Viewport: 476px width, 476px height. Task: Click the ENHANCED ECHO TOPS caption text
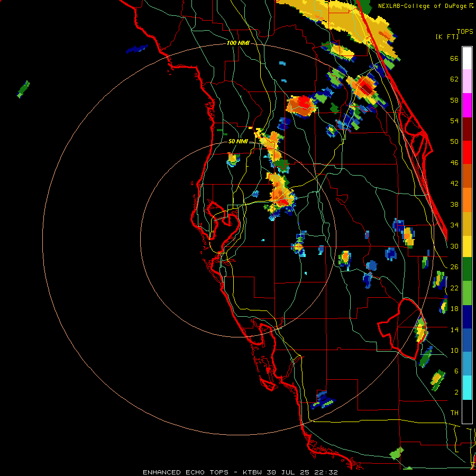point(185,472)
